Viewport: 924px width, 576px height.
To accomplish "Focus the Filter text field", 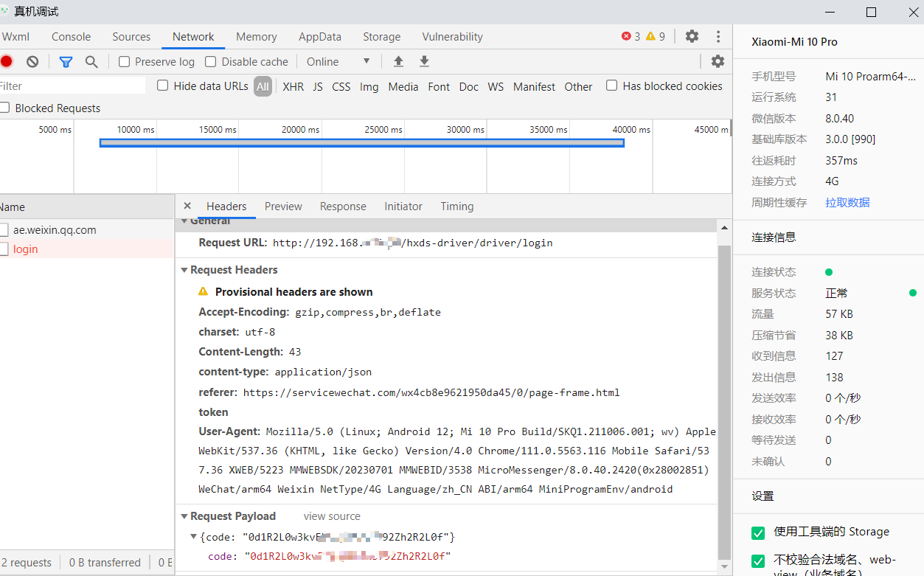I will 72,86.
